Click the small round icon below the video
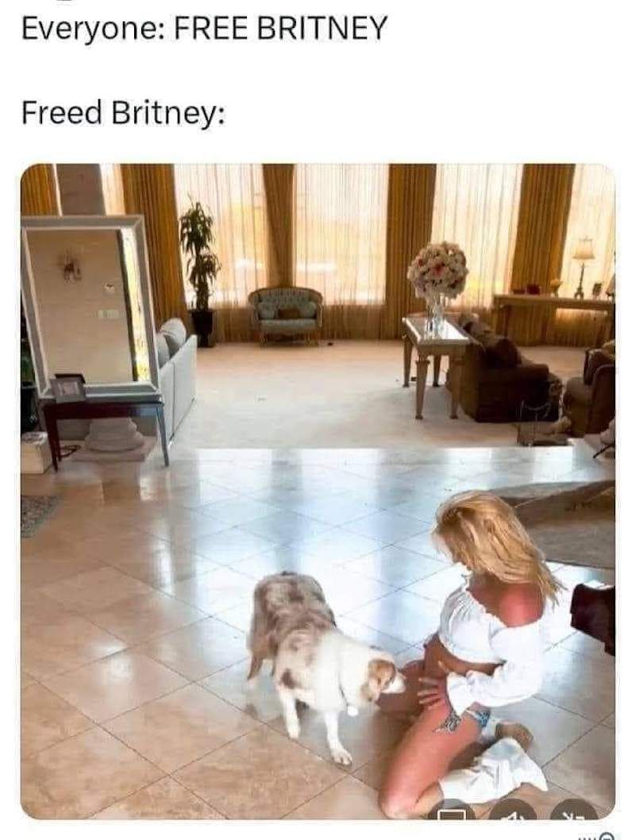Viewport: 635px width, 840px height. 608,836
